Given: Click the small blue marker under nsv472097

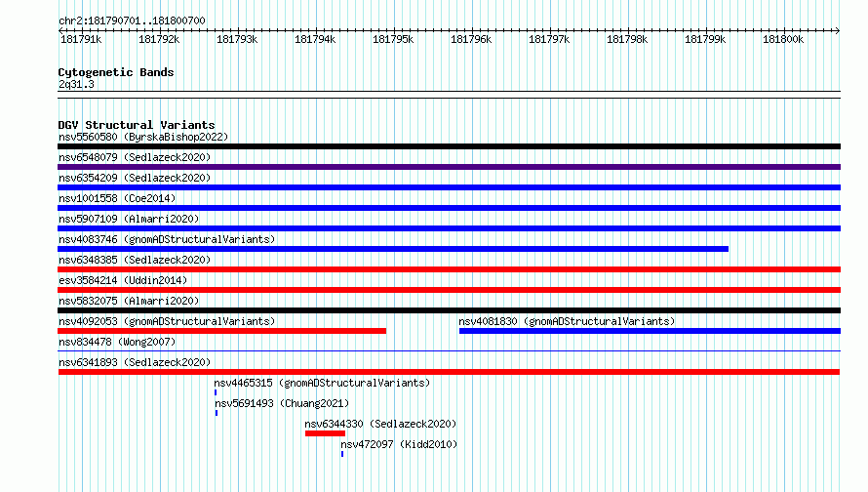Looking at the screenshot, I should (x=342, y=454).
